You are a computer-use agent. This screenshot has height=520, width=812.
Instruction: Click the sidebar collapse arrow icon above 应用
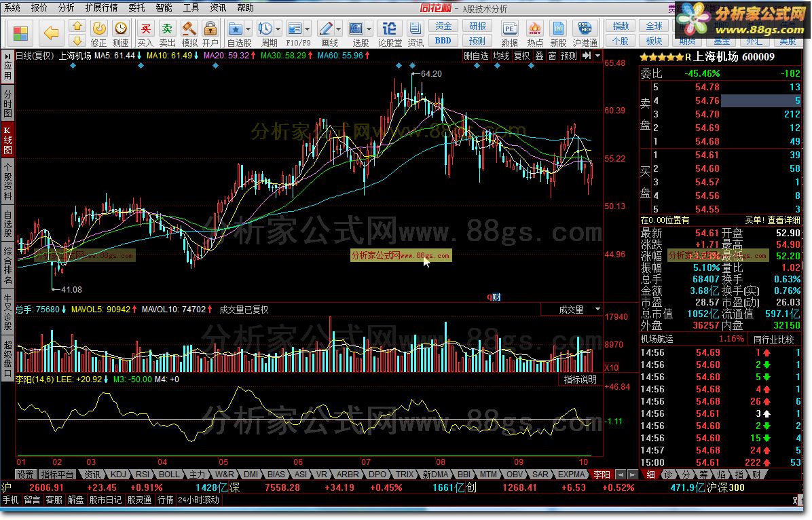(7, 56)
